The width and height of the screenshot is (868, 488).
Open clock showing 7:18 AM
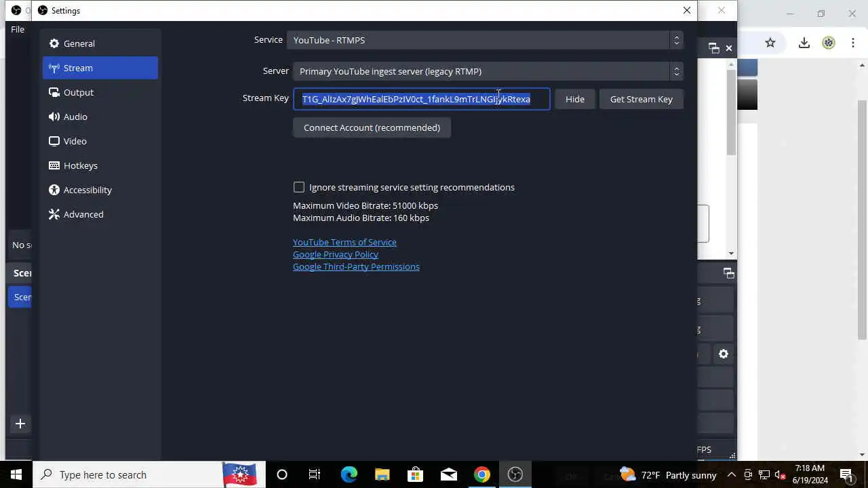[x=810, y=474]
